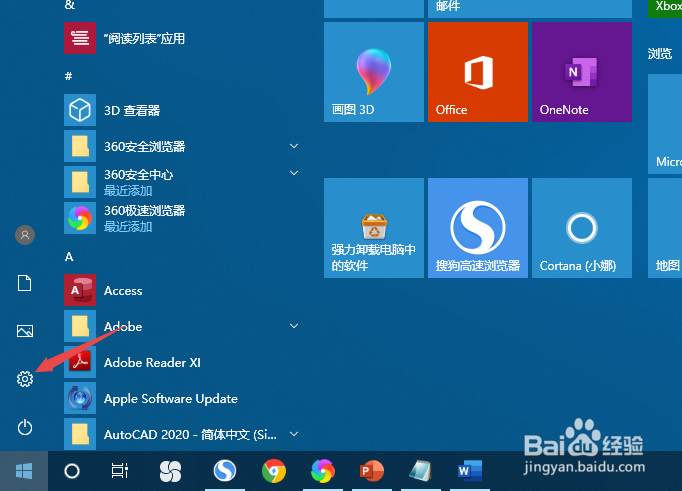682x491 pixels.
Task: Switch to PowerPoint on taskbar
Action: (372, 471)
